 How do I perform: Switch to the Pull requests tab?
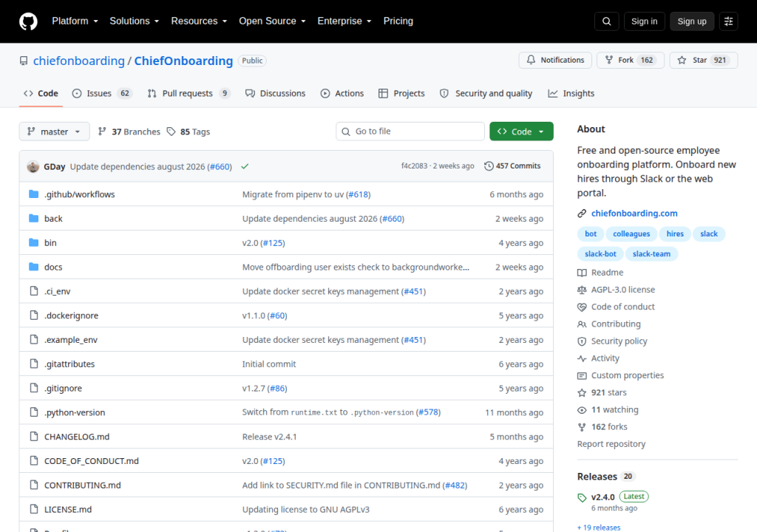coord(189,93)
